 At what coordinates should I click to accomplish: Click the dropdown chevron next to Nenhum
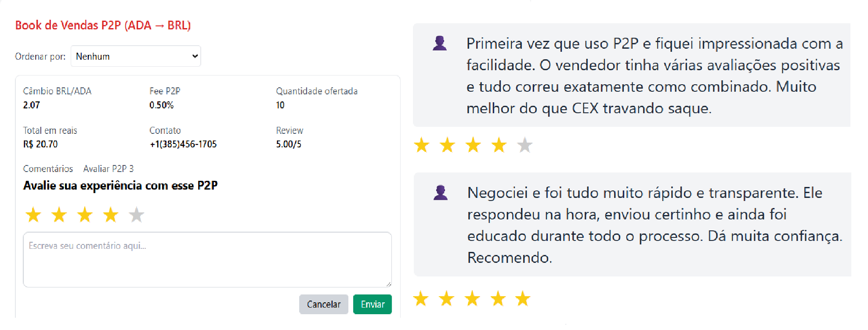[194, 56]
